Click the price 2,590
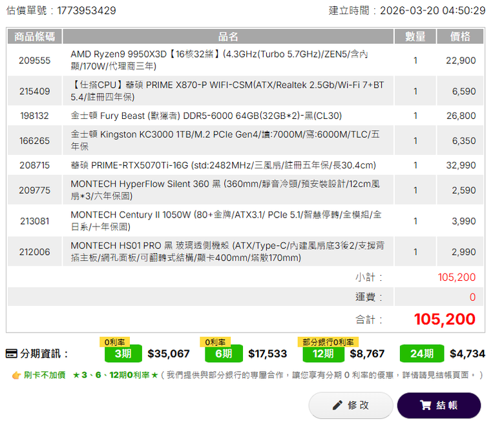The width and height of the screenshot is (504, 437). (x=464, y=190)
